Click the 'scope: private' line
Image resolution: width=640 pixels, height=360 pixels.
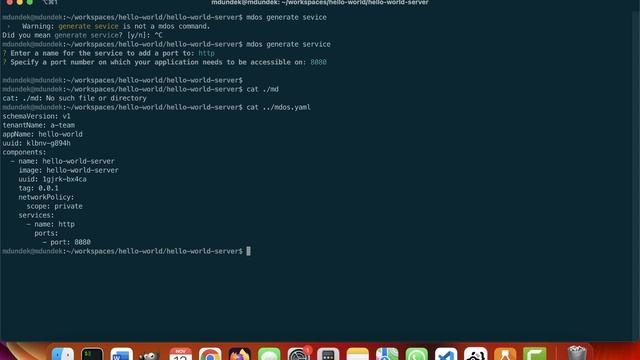click(x=55, y=206)
